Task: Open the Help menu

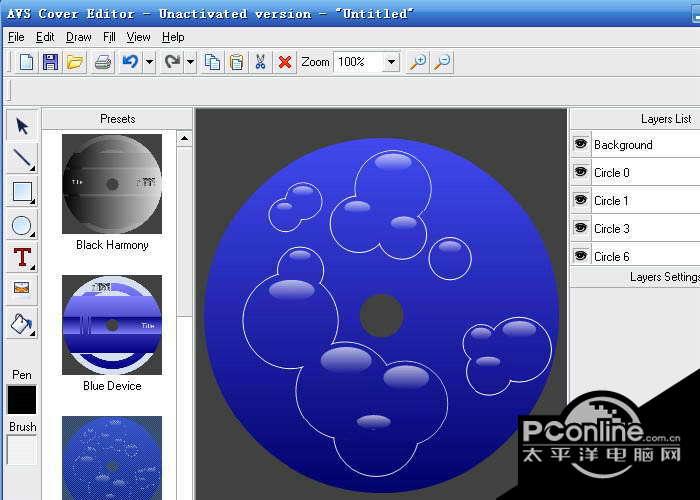Action: coord(173,37)
